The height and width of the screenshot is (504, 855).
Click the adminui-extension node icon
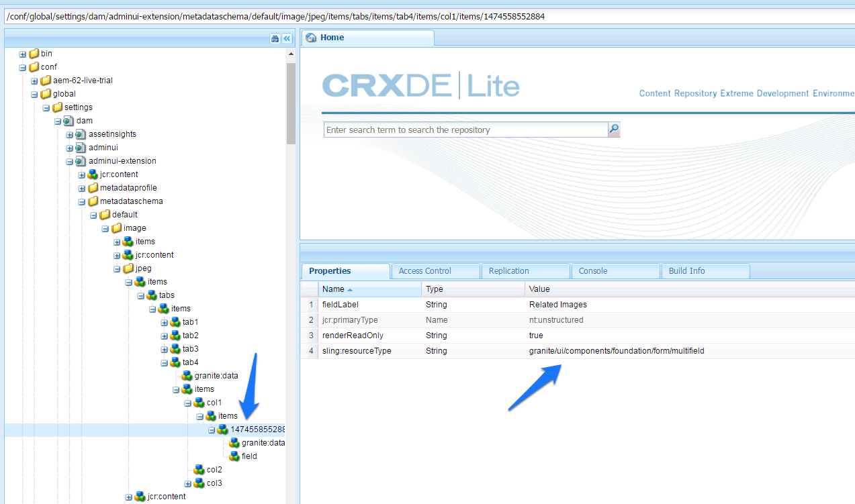coord(81,161)
